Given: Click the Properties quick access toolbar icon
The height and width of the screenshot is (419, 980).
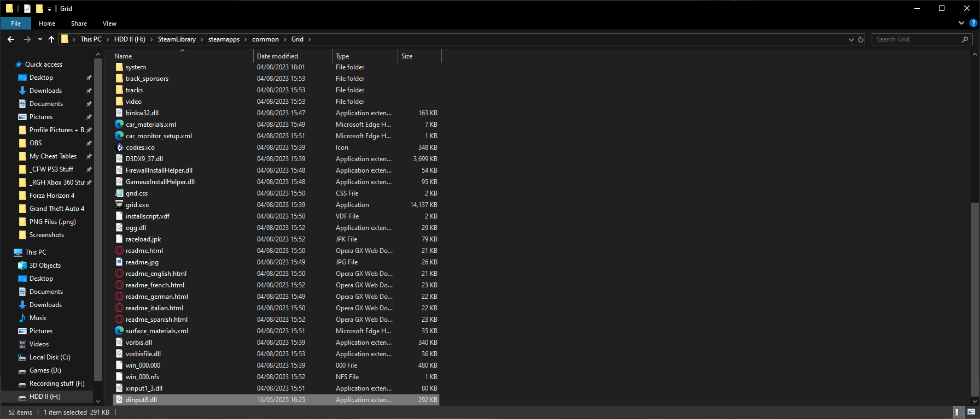Looking at the screenshot, I should pos(27,8).
